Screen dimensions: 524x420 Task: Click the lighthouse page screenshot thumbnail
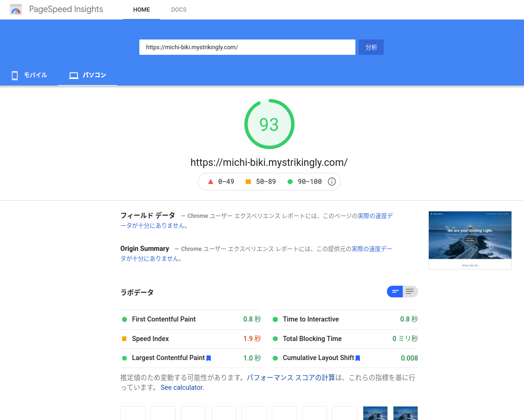470,240
